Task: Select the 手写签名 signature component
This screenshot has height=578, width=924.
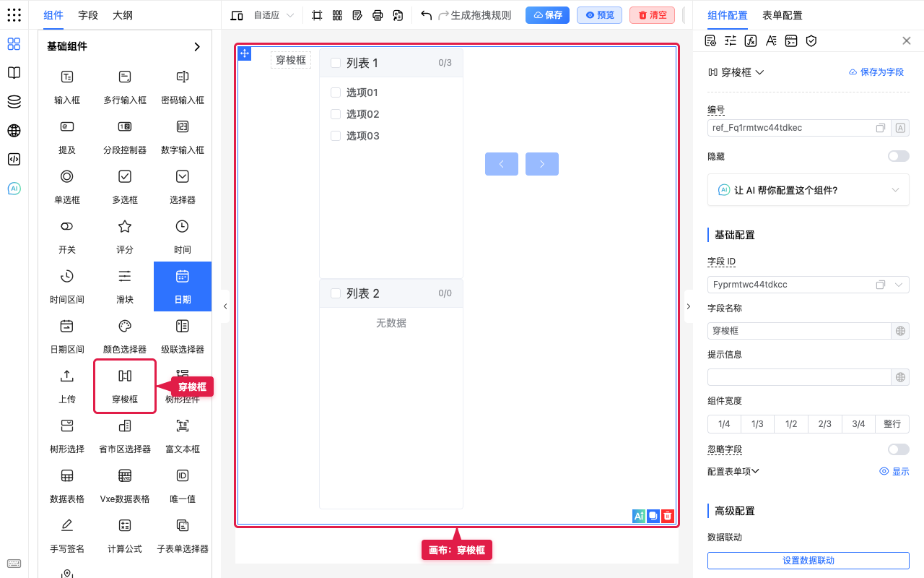Action: (x=67, y=535)
